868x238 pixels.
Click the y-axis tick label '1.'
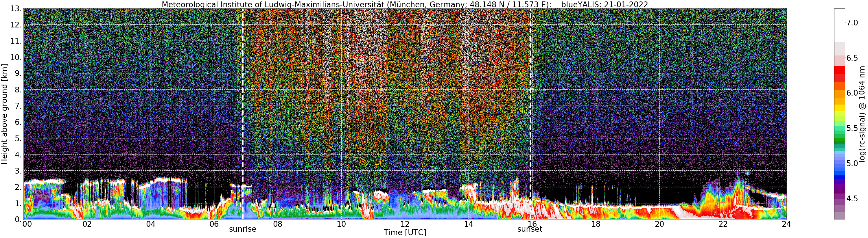coord(18,203)
